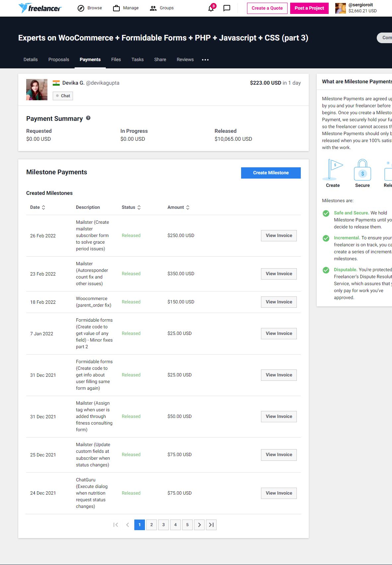
Task: Open the Share tab
Action: 160,60
